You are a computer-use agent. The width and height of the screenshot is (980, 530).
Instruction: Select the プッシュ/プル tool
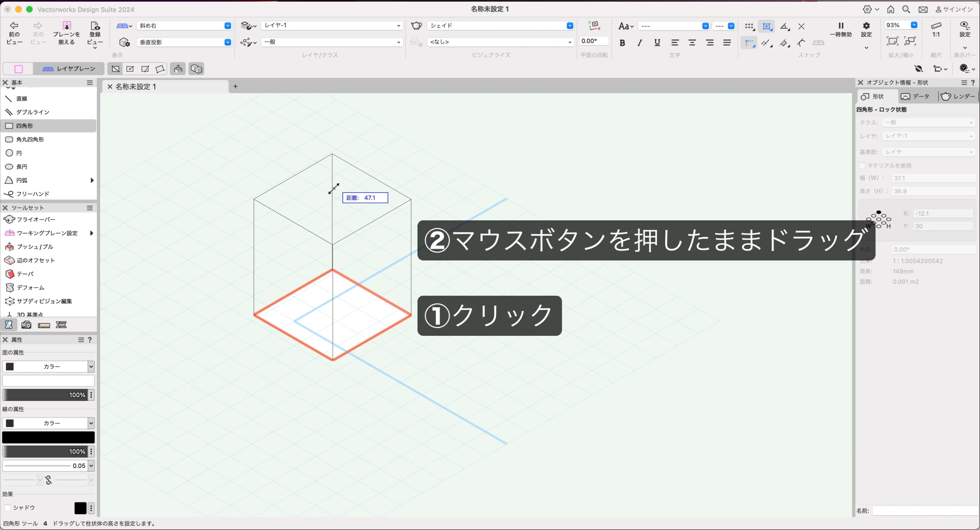click(48, 247)
